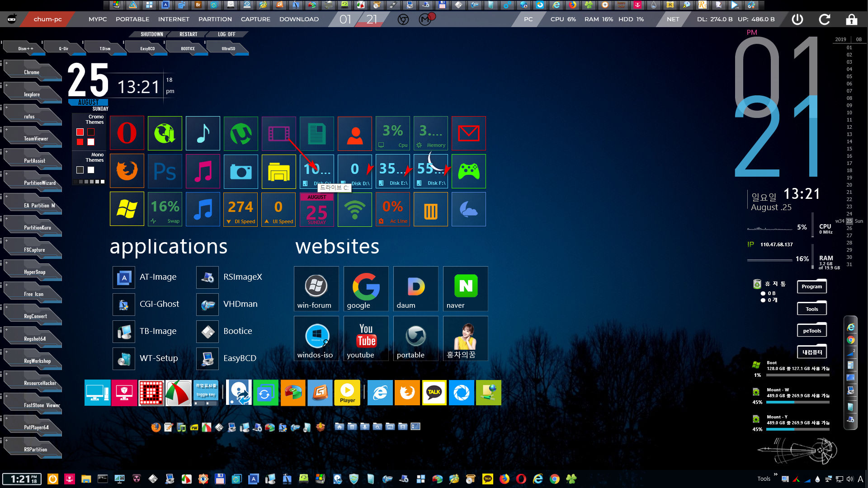Screen dimensions: 868x488
Task: Open the PORTABLE menu
Action: 132,19
